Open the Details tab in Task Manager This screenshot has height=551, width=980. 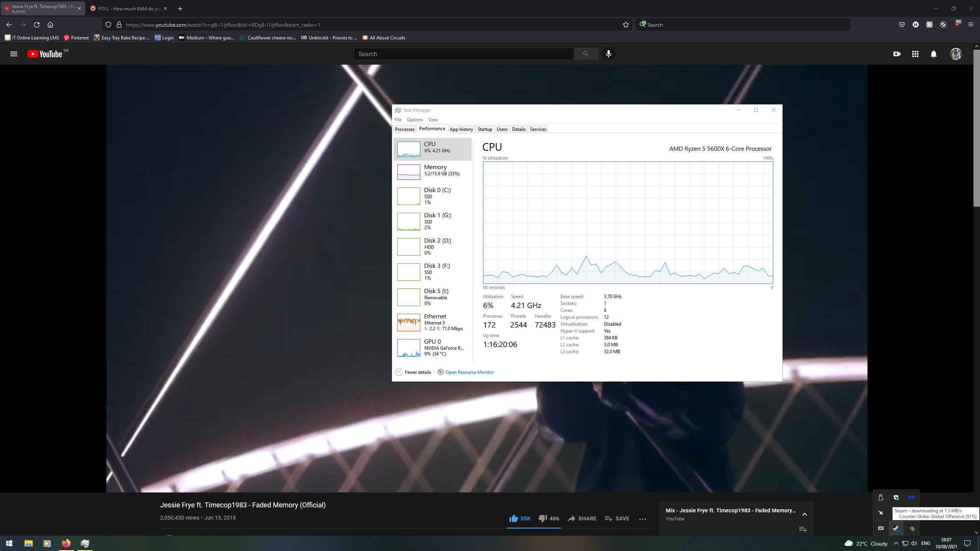coord(519,129)
